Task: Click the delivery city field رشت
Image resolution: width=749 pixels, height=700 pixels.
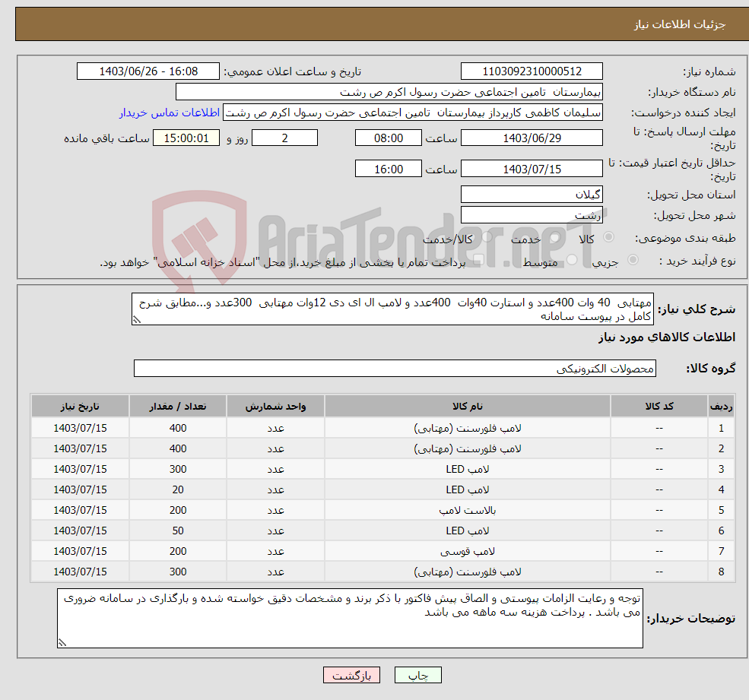Action: (532, 215)
